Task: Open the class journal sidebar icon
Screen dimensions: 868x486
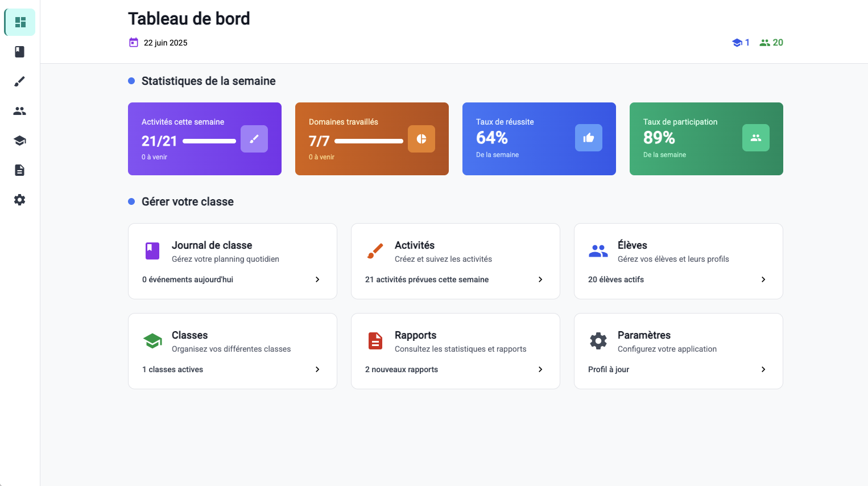Action: click(x=20, y=52)
